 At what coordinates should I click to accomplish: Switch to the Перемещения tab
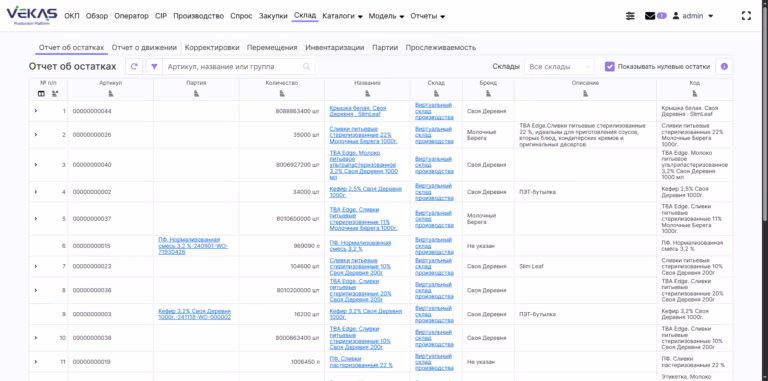click(272, 48)
